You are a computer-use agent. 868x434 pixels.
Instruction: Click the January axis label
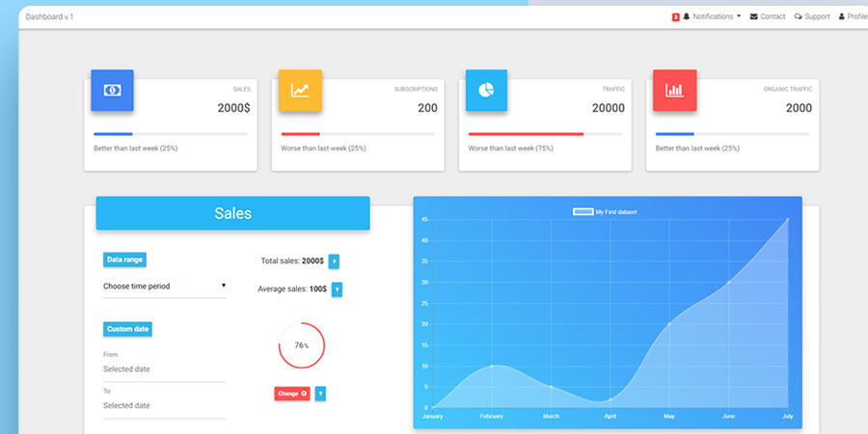pyautogui.click(x=432, y=417)
